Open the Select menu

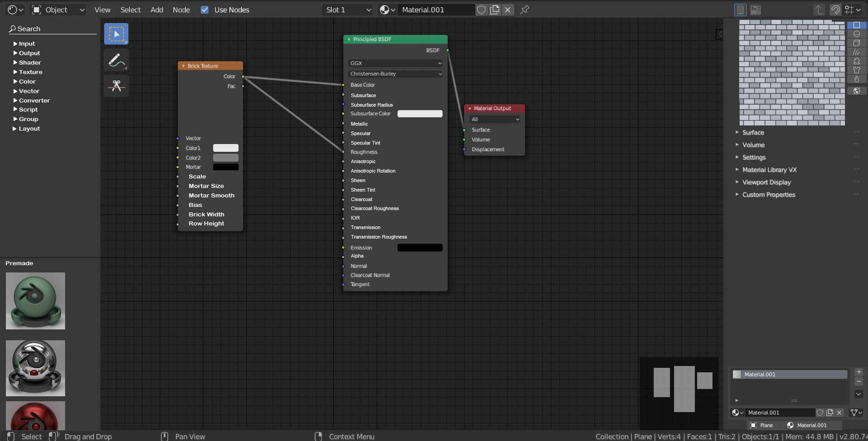[131, 9]
